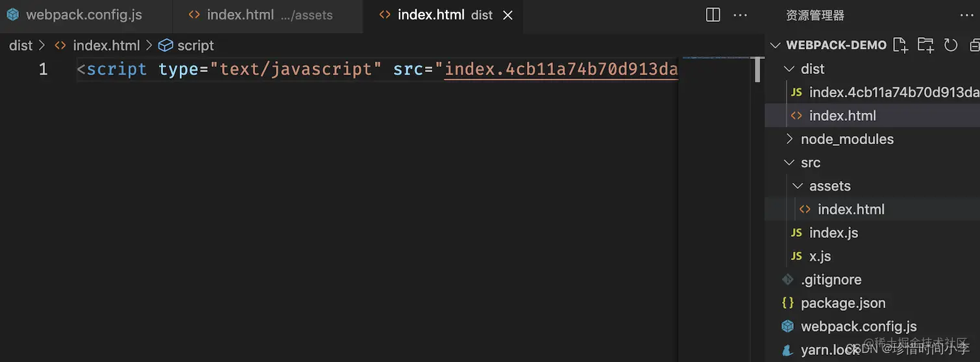Click the editor vertical scrollbar thumb
980x362 pixels.
coord(757,70)
